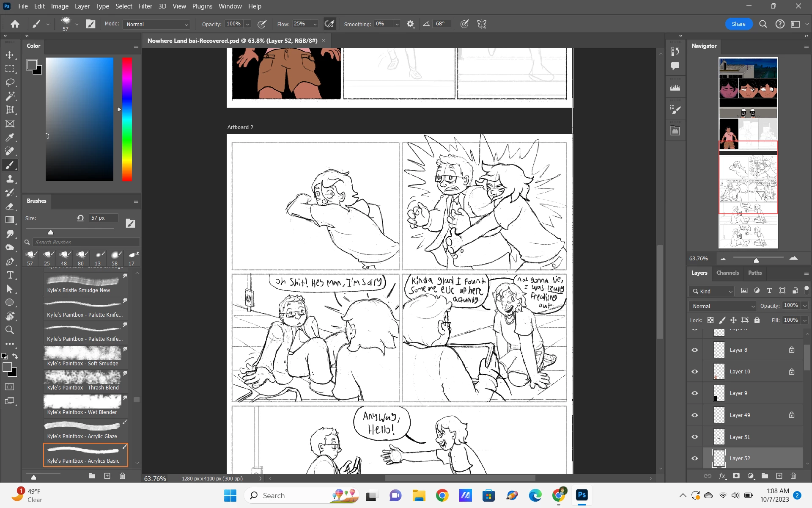
Task: Hide Layer 52 visibility eye
Action: [694, 458]
